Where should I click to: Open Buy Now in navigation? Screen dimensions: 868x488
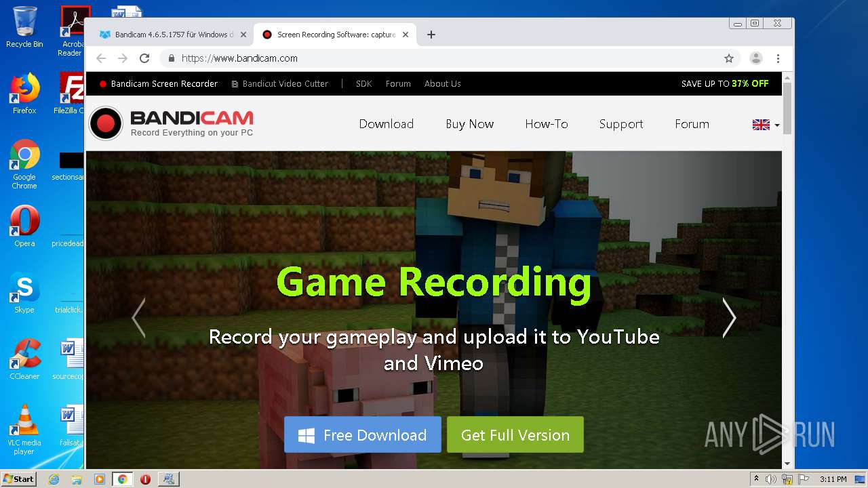(470, 124)
